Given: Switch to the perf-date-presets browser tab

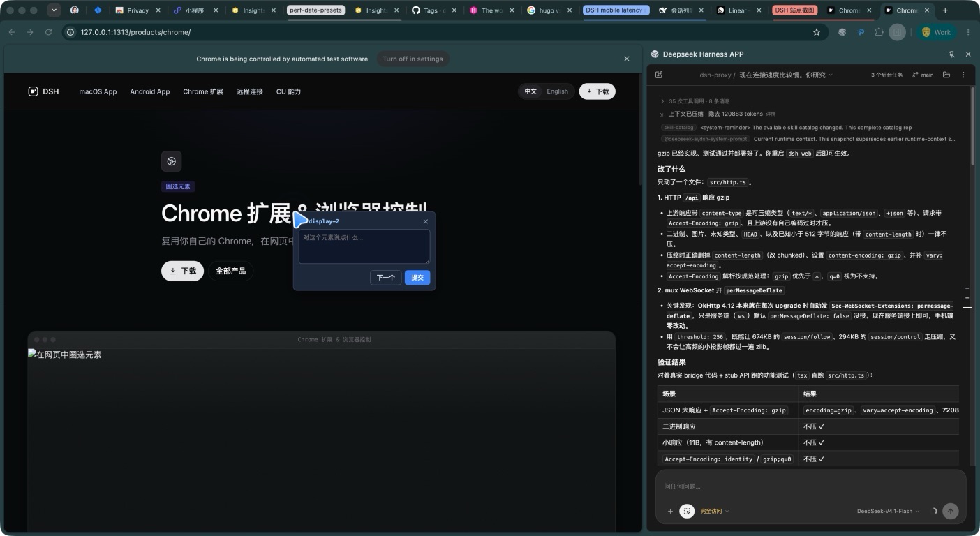Looking at the screenshot, I should pyautogui.click(x=315, y=10).
